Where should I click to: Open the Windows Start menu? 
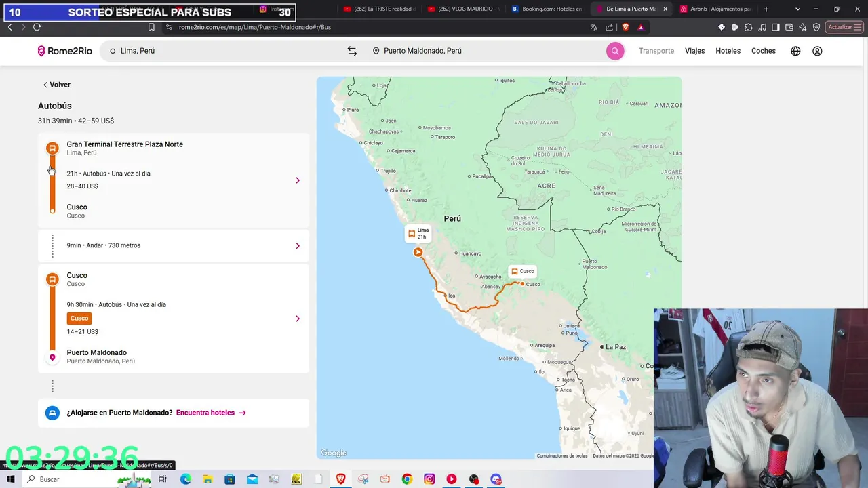tap(10, 479)
